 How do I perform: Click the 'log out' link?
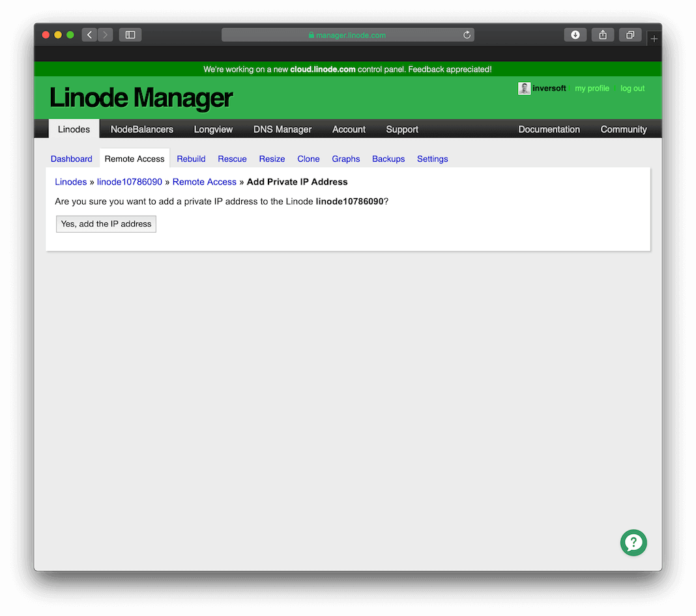633,89
